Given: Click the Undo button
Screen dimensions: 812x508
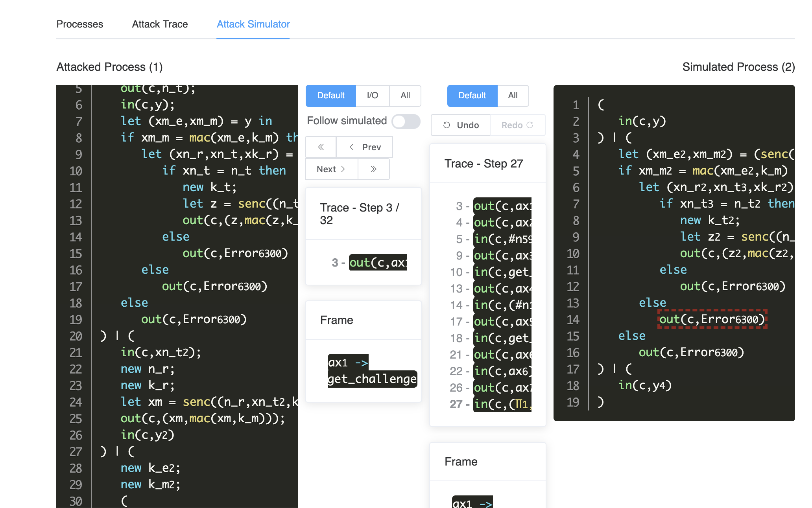Looking at the screenshot, I should (x=461, y=125).
